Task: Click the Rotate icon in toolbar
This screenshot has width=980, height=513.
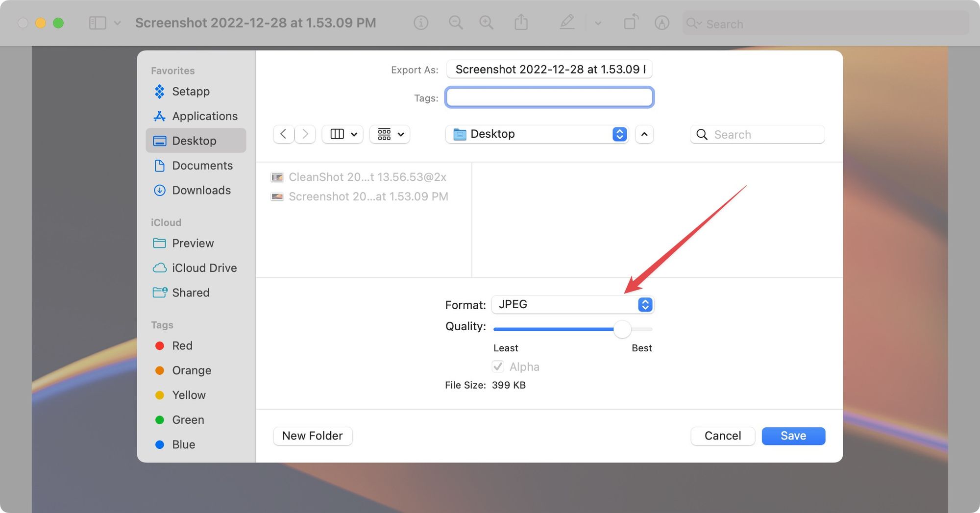Action: click(631, 23)
